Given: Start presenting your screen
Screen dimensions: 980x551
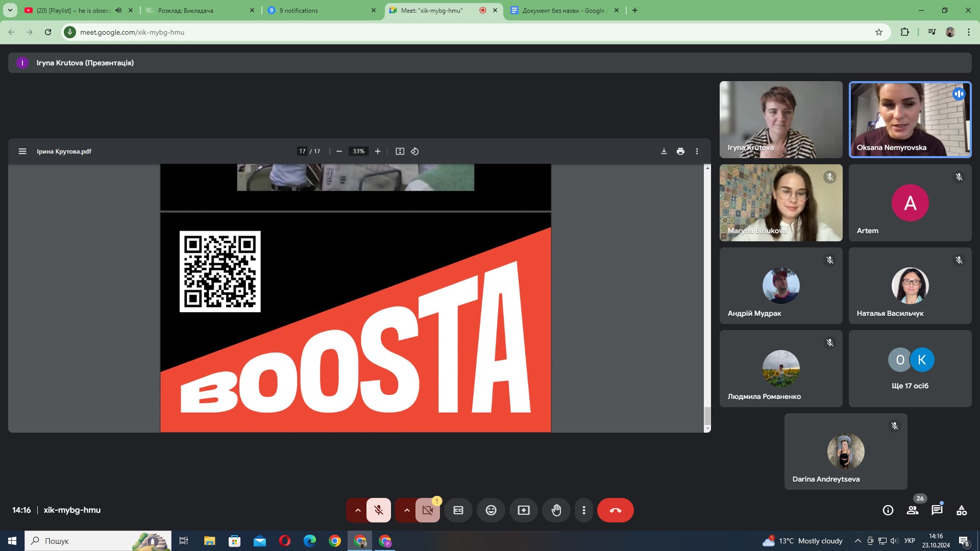Looking at the screenshot, I should (x=524, y=510).
